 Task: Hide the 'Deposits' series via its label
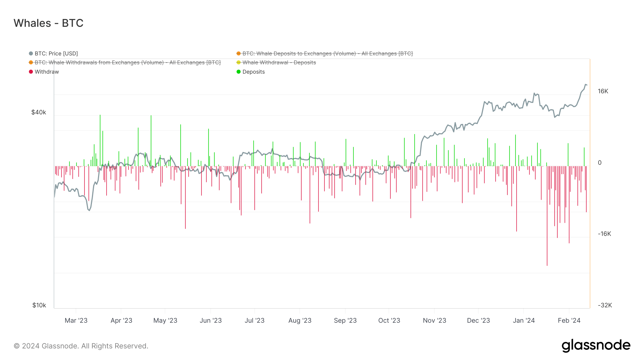click(x=254, y=72)
